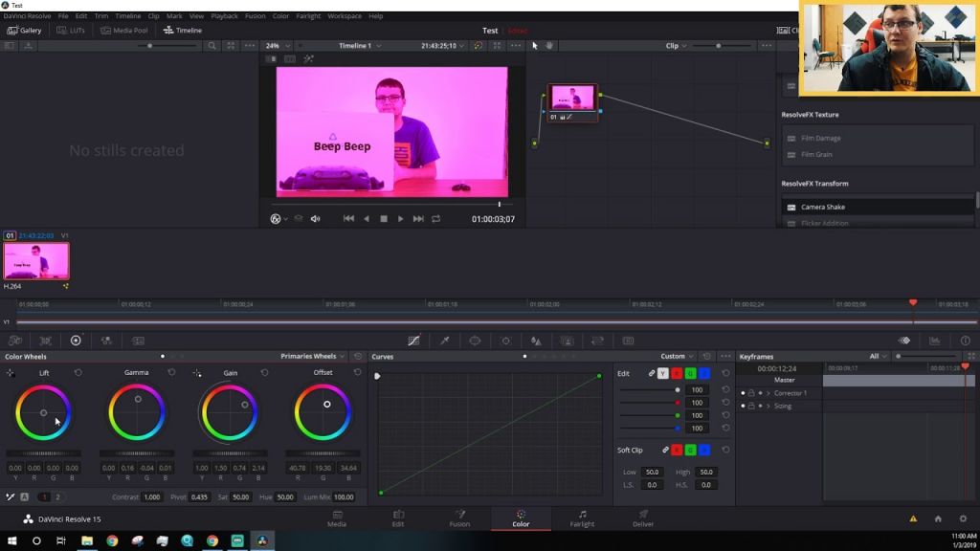Open the Curves palette icon

[413, 341]
